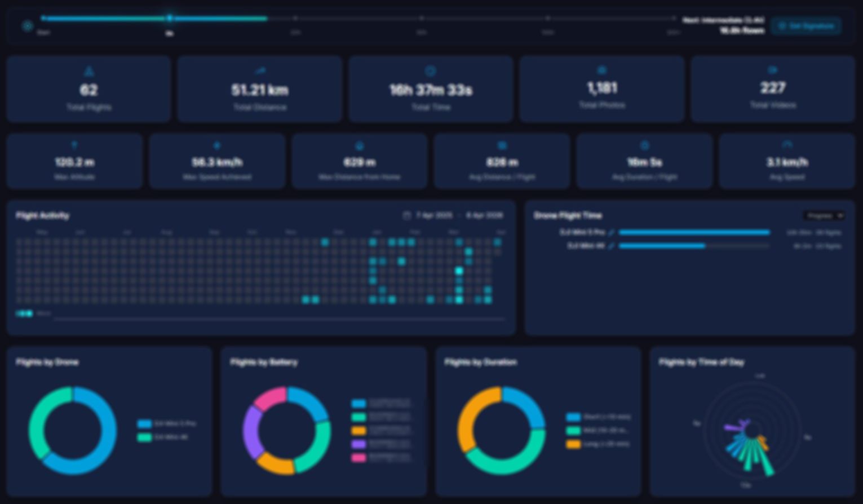
Task: Click the Total Flights airplane icon
Action: 88,70
